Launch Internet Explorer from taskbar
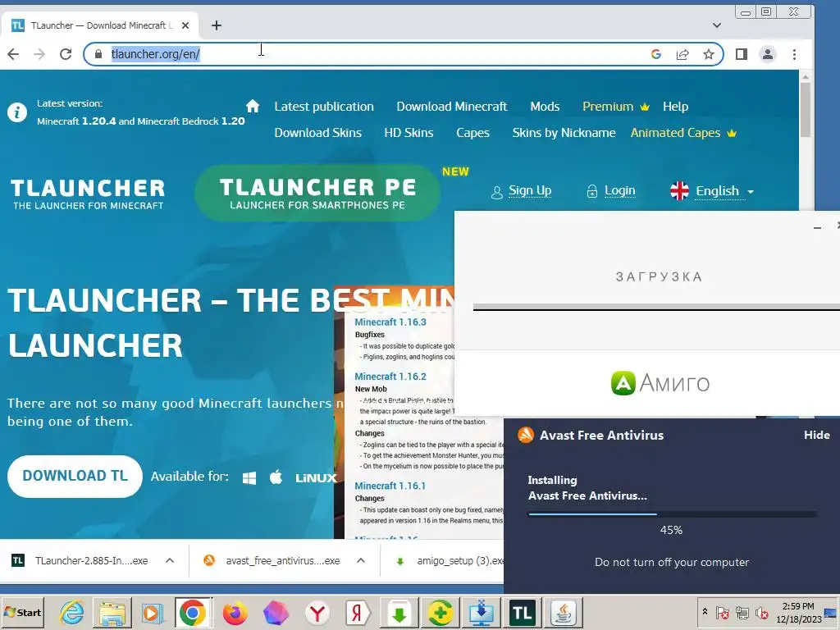Screen dimensions: 840x630 click(x=72, y=612)
